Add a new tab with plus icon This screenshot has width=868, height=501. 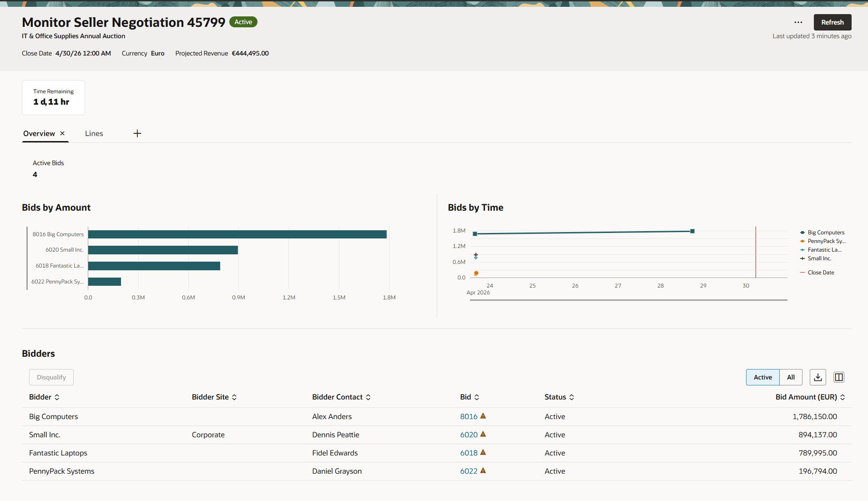click(137, 133)
